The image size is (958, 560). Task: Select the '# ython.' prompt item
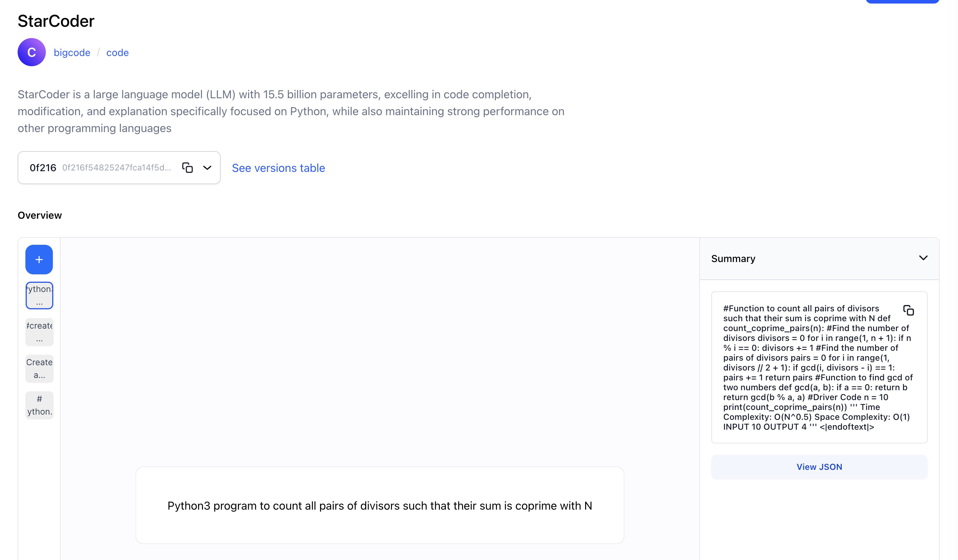39,405
